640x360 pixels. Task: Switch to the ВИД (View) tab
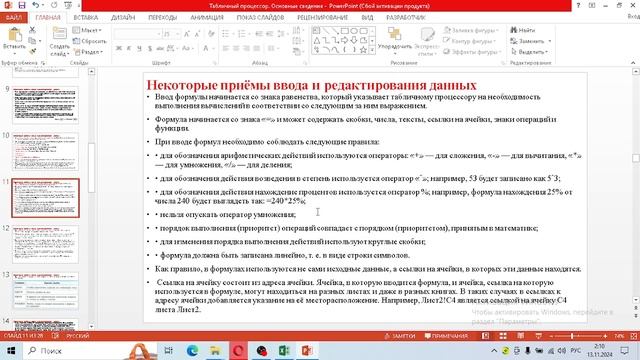(x=367, y=18)
